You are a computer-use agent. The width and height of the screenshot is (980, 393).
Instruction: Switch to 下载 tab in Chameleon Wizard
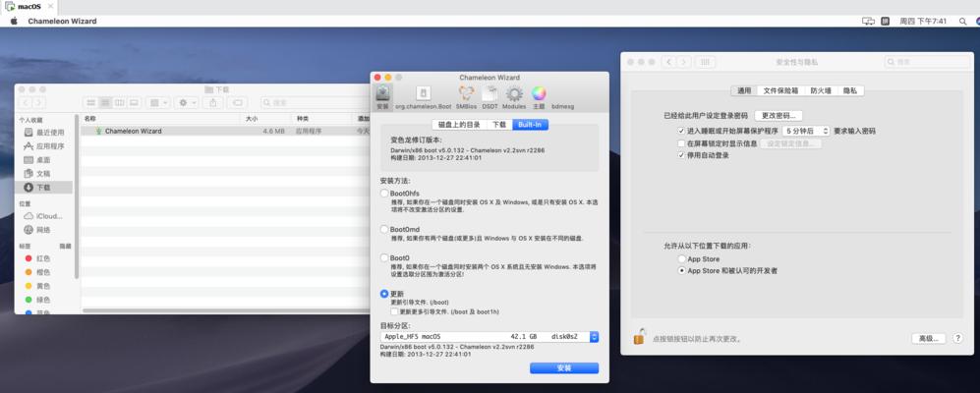pos(499,125)
